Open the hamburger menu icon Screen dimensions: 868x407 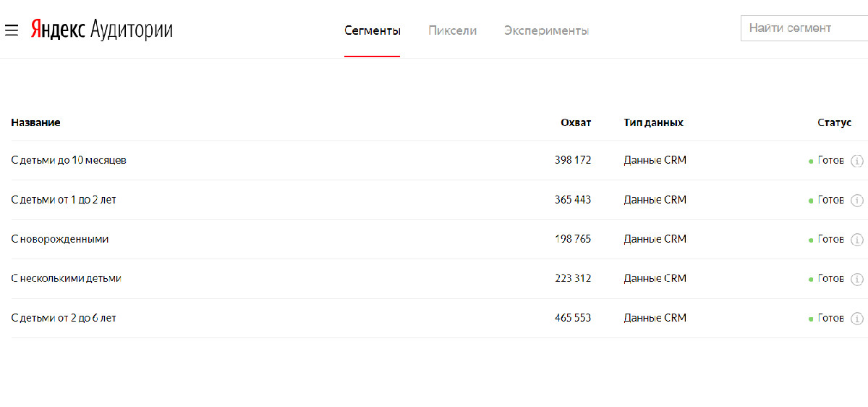(11, 30)
